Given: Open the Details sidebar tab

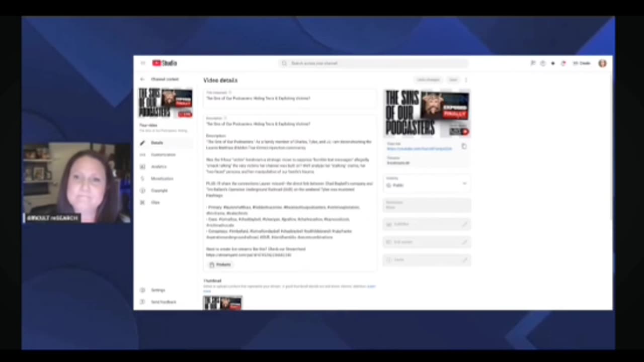Looking at the screenshot, I should pos(164,143).
